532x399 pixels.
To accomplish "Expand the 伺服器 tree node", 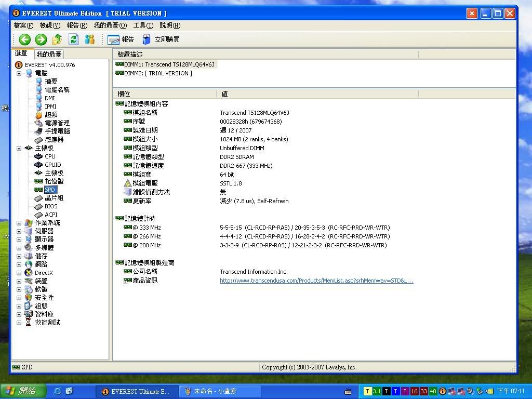I will point(19,231).
